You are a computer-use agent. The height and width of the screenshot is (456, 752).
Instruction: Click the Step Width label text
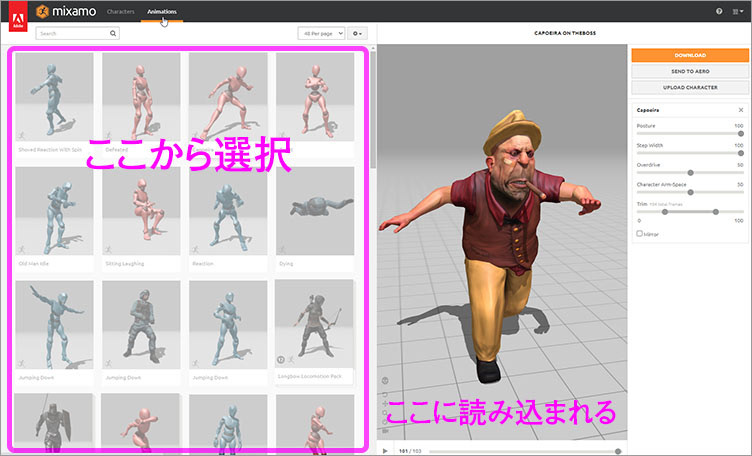pyautogui.click(x=649, y=145)
